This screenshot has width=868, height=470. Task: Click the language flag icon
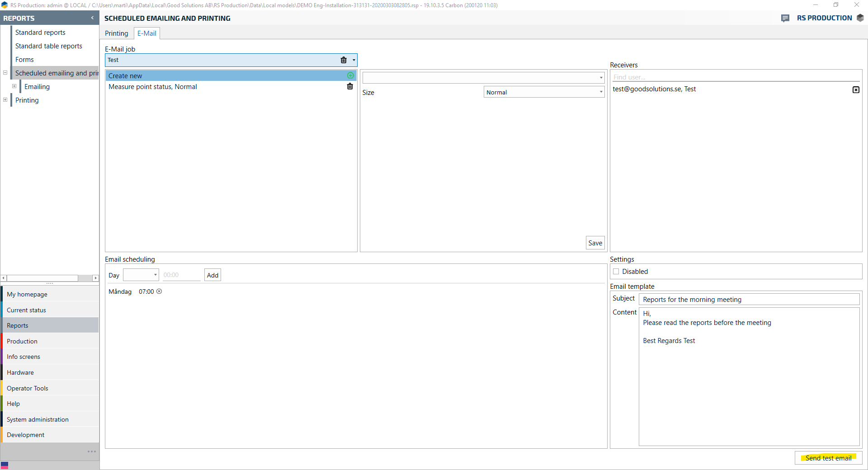(5, 465)
